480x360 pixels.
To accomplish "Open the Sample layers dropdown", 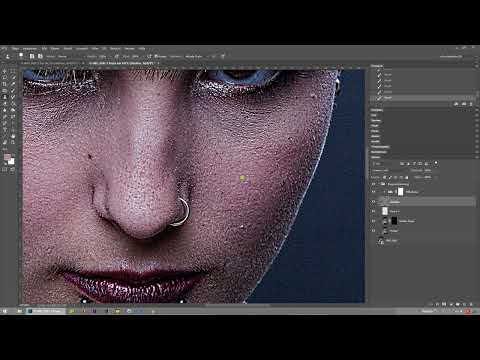I will [x=195, y=56].
